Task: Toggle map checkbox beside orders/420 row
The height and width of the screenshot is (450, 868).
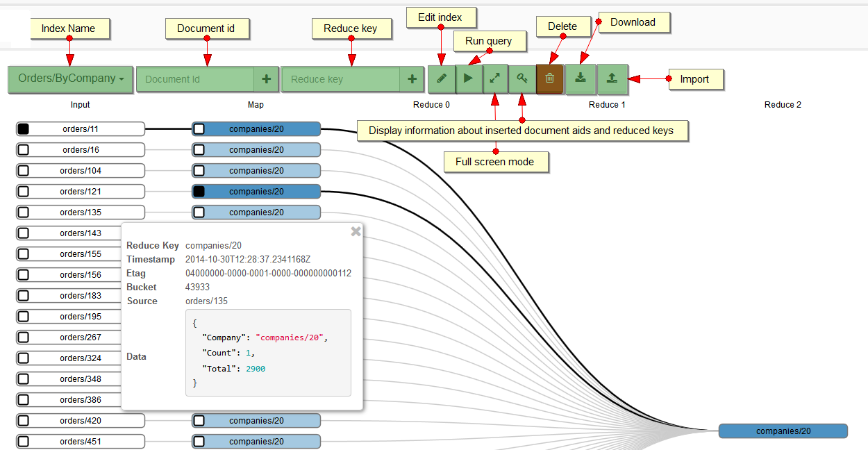Action: [199, 421]
